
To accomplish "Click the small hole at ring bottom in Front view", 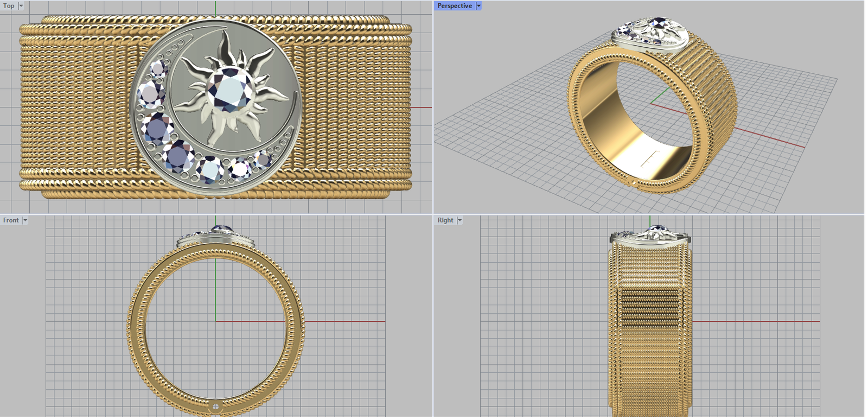I will (x=215, y=406).
